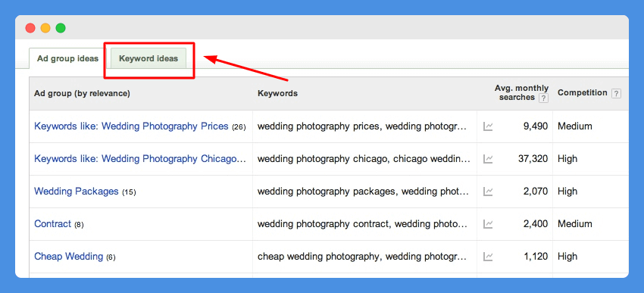This screenshot has height=293, width=644.
Task: Sort by Ad group (by relevance) header
Action: [x=82, y=94]
